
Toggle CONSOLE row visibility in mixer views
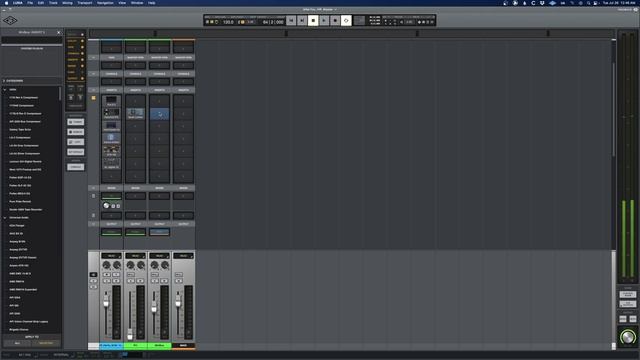point(82,53)
